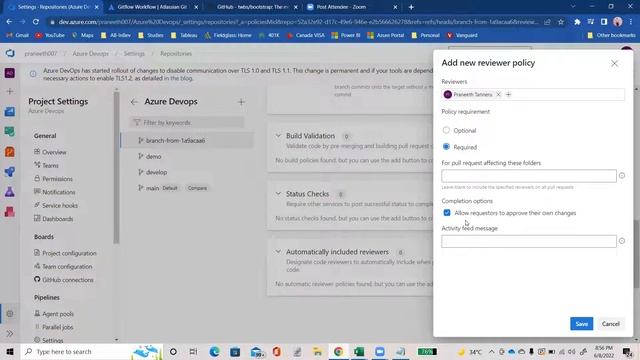Open Parallel jobs under Pipelines
Image resolution: width=640 pixels, height=360 pixels.
tap(57, 327)
